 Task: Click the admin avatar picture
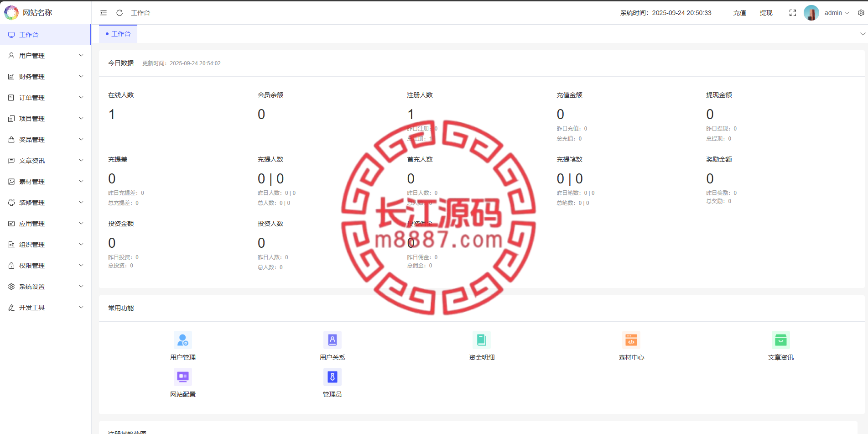811,13
